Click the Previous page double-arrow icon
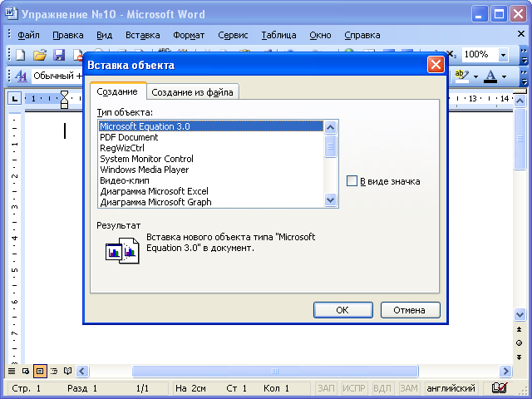The image size is (532, 399). (519, 329)
